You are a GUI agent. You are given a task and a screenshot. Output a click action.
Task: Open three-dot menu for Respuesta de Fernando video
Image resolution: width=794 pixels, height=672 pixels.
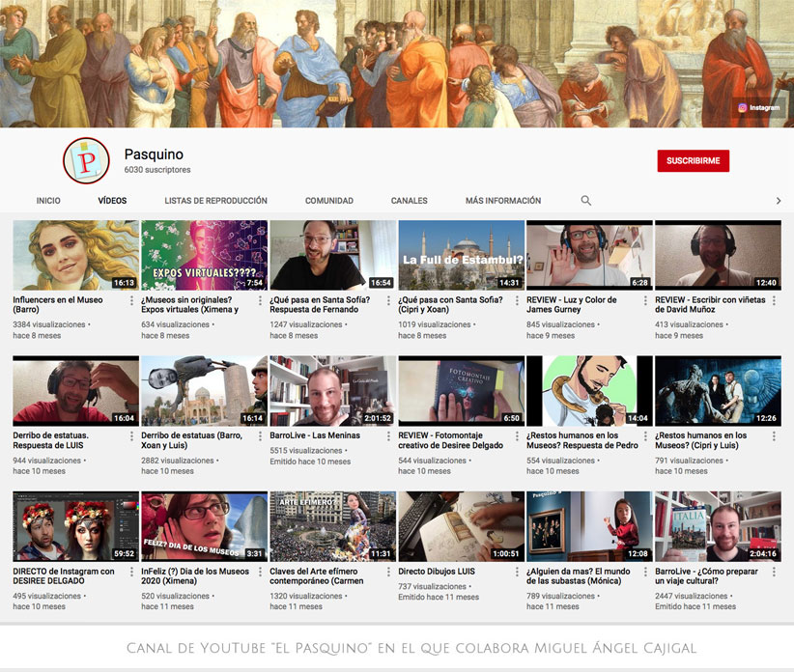(x=388, y=300)
